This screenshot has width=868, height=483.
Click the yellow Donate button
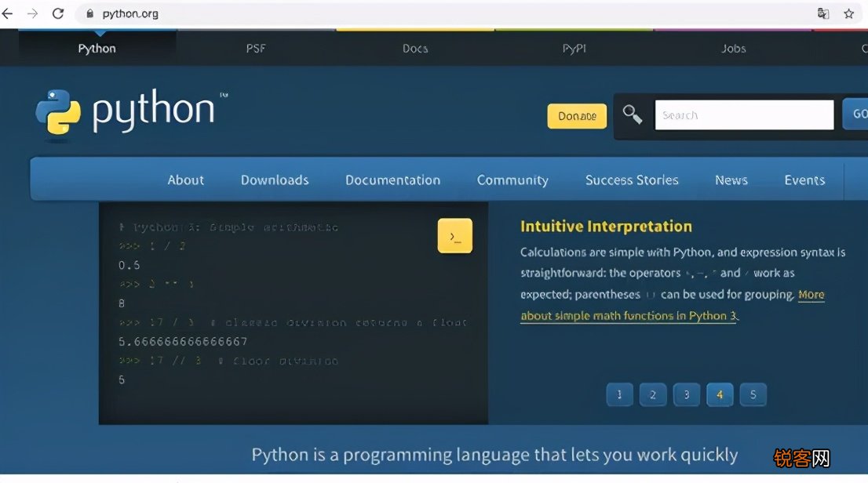coord(577,116)
